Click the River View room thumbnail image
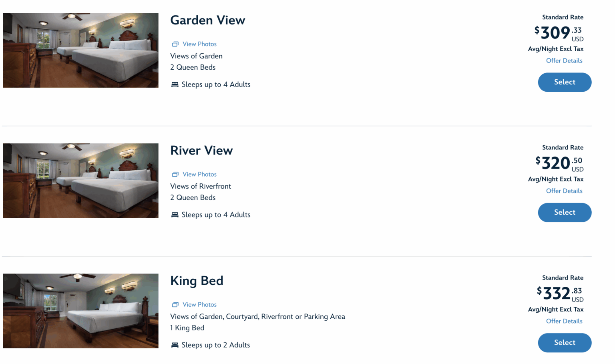Image resolution: width=615 pixels, height=364 pixels. point(80,181)
